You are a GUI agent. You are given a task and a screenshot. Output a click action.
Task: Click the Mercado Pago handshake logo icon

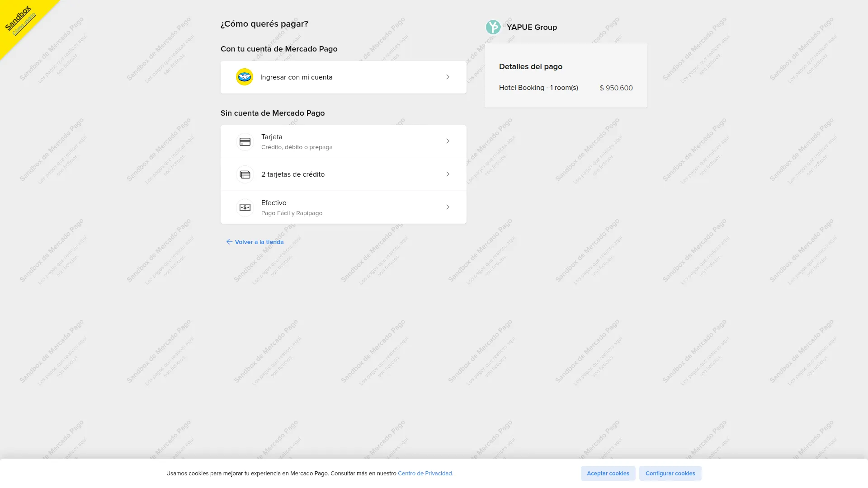click(x=245, y=77)
